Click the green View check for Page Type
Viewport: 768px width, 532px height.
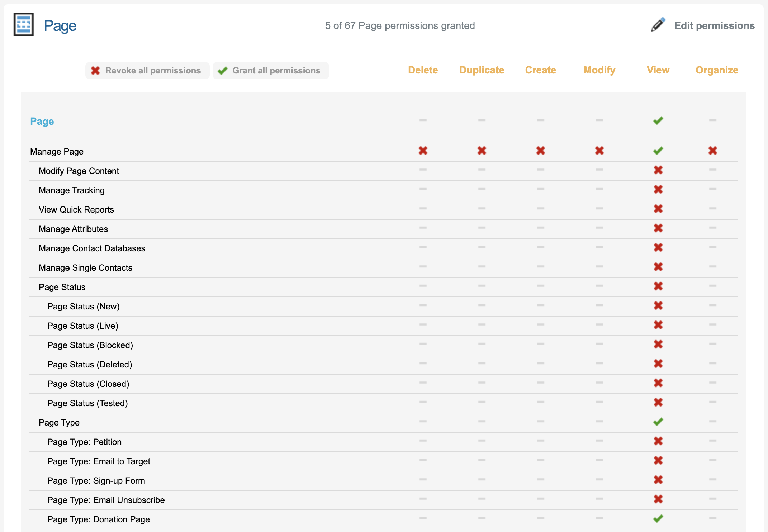coord(658,422)
